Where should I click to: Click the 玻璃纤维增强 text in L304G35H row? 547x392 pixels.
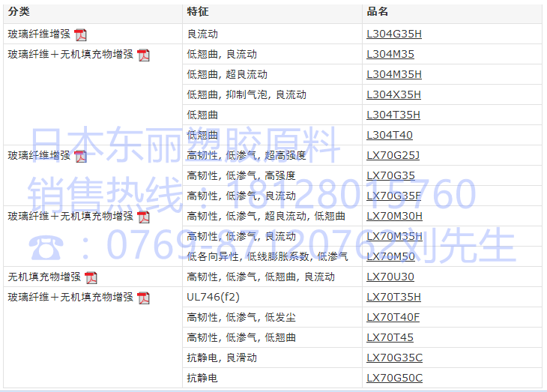click(x=39, y=34)
